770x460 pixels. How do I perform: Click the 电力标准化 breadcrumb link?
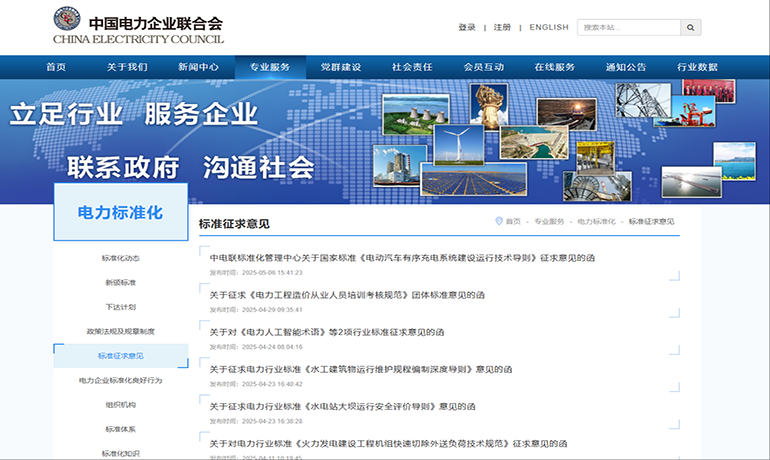click(596, 222)
